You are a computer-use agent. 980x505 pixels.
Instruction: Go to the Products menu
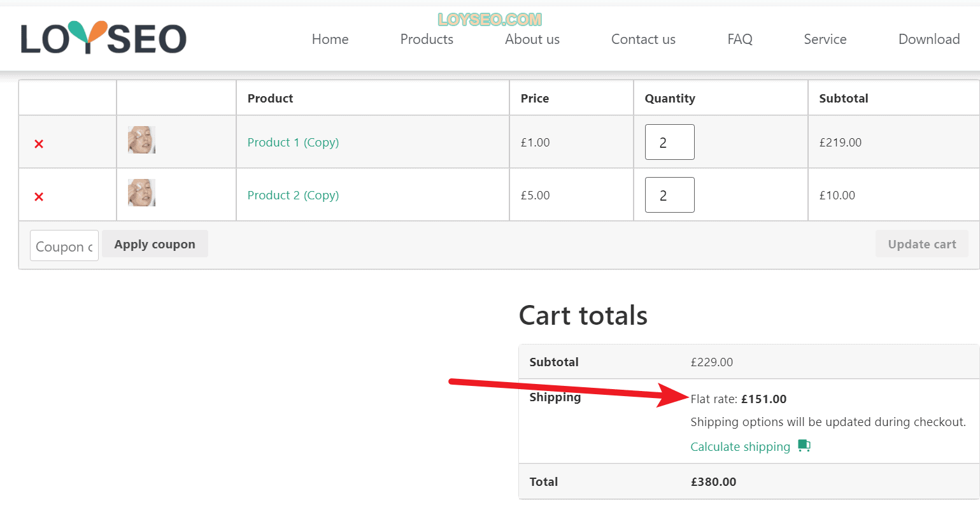click(x=427, y=39)
